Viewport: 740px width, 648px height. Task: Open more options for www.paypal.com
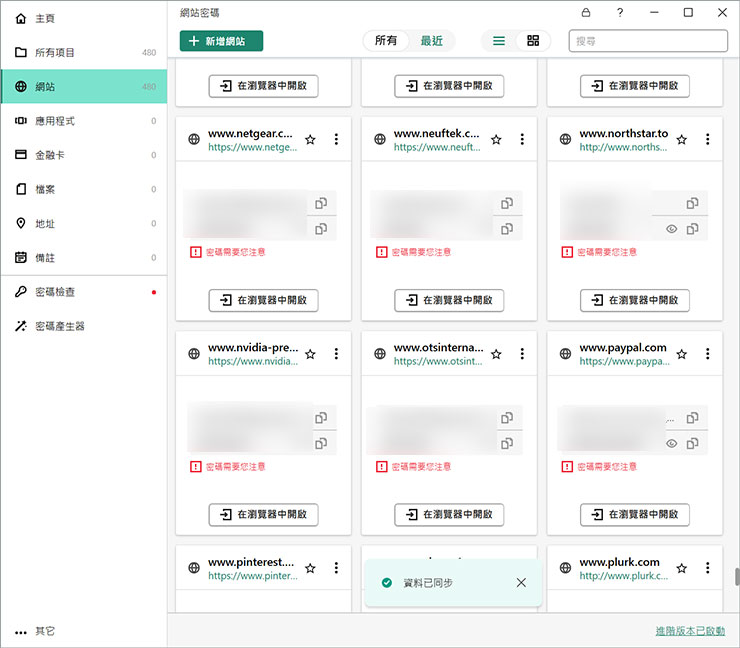(707, 353)
